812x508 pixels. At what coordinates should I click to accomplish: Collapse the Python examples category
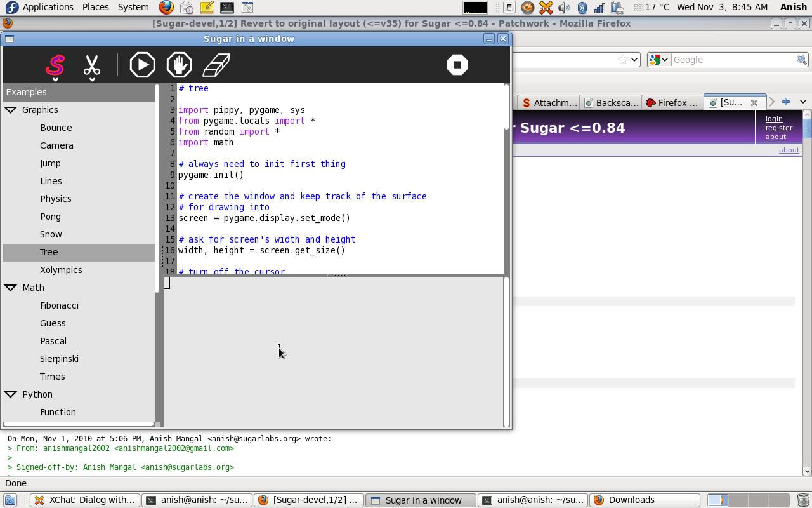pos(11,394)
